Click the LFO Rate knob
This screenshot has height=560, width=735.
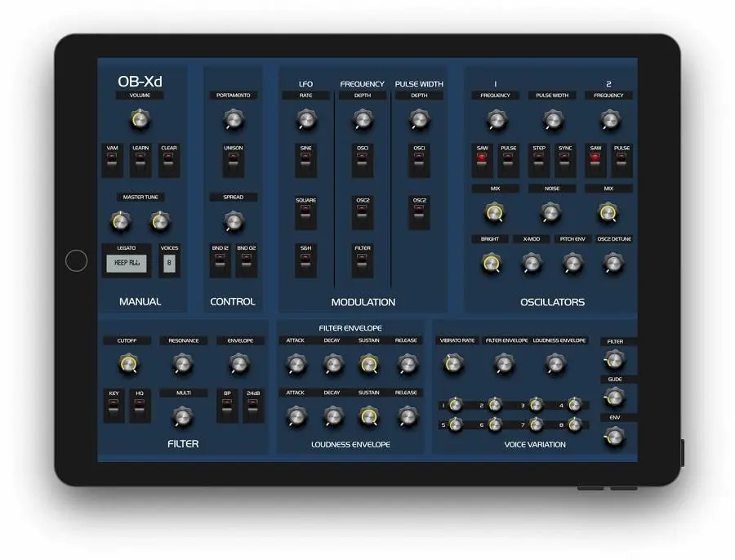tap(305, 120)
